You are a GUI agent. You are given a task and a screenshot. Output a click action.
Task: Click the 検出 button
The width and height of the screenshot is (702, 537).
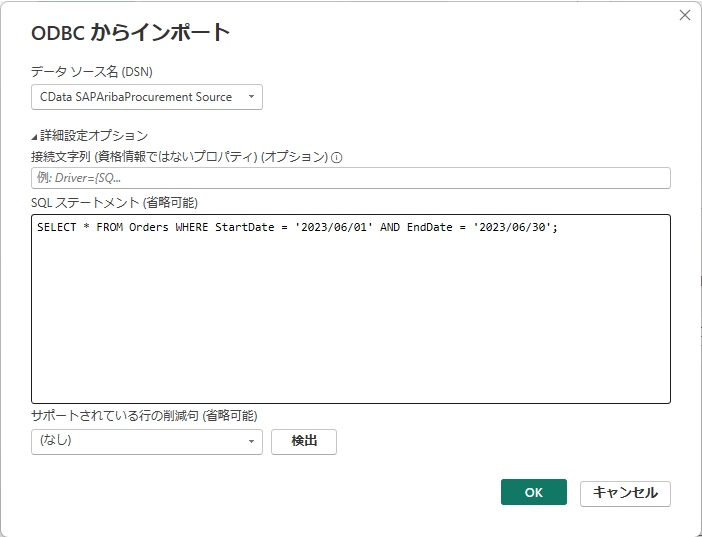(x=304, y=442)
